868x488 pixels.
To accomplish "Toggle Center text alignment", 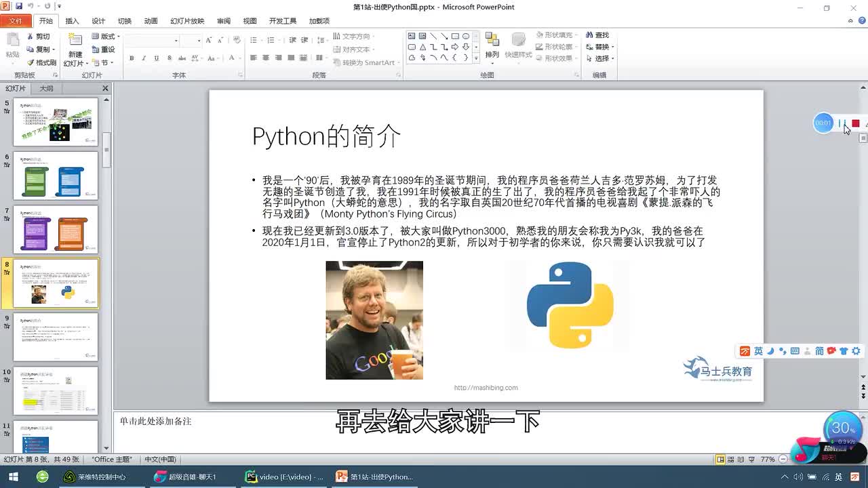I will (x=266, y=58).
